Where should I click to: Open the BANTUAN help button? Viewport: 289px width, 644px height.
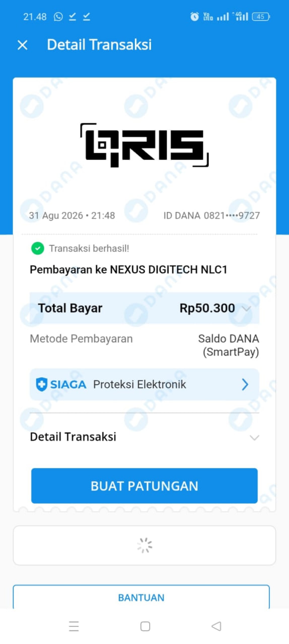pos(141,597)
